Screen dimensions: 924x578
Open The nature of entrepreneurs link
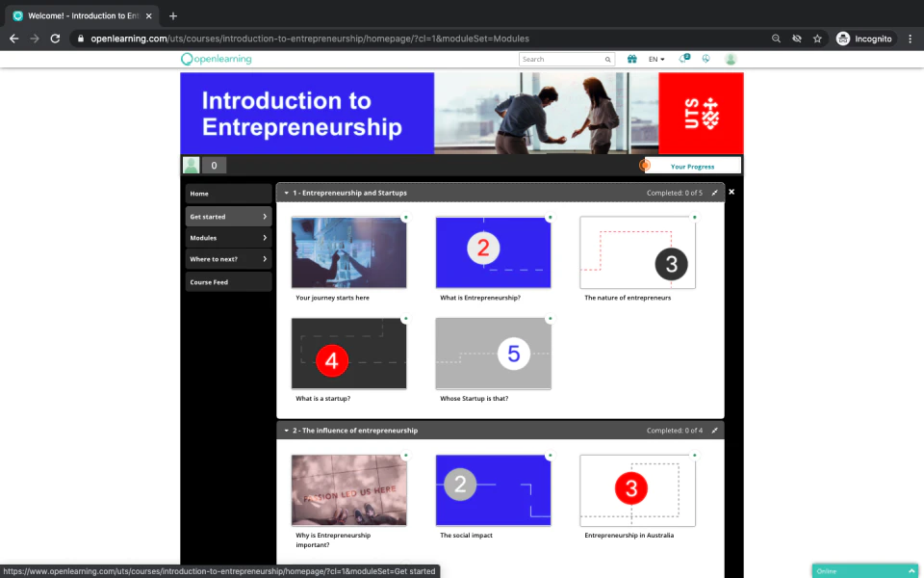click(628, 298)
